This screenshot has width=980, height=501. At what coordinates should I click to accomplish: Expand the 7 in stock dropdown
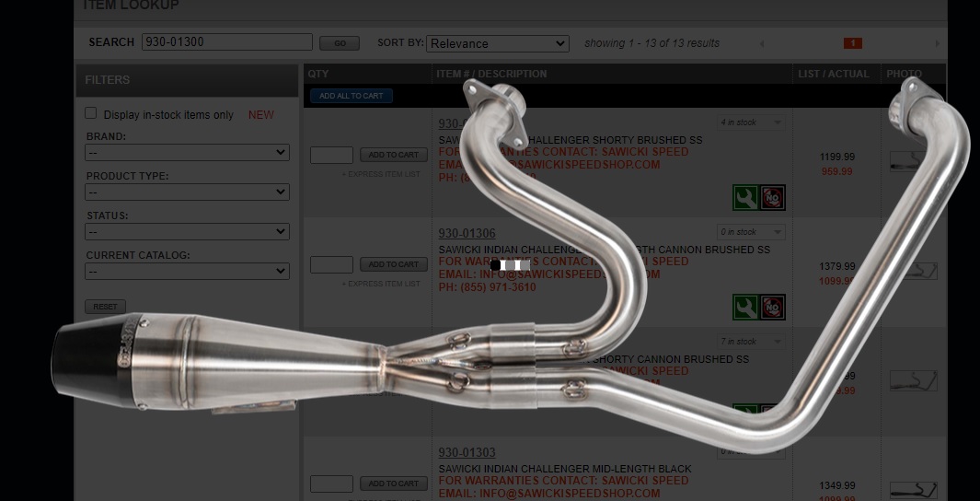(751, 342)
